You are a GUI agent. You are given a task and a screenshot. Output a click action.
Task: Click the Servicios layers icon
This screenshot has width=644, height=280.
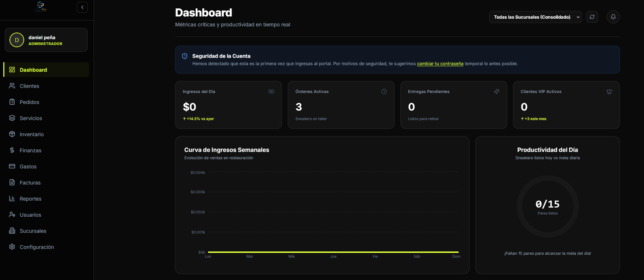tap(12, 118)
